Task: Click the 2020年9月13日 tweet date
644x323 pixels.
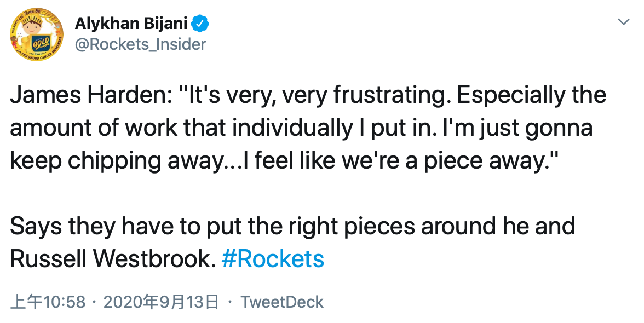Action: pyautogui.click(x=161, y=302)
